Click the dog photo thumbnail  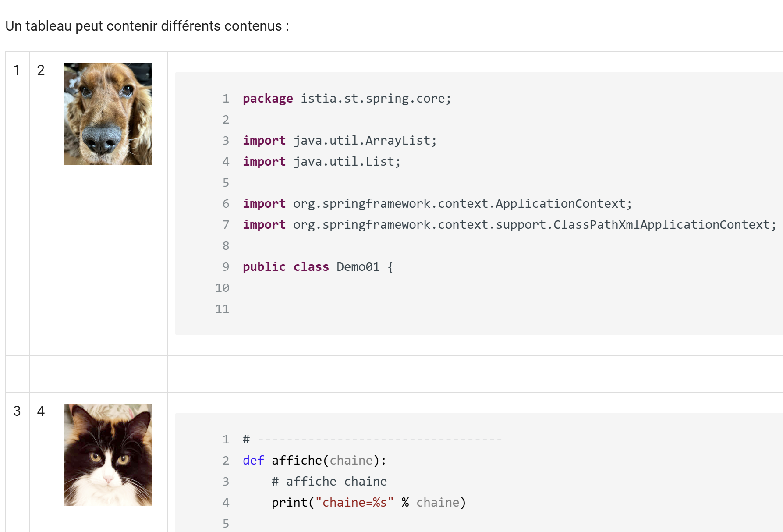[x=108, y=113]
